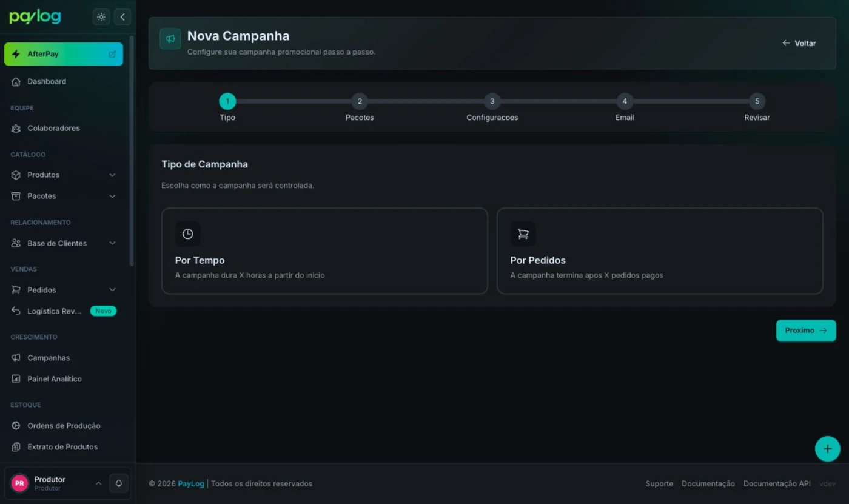Viewport: 849px width, 504px height.
Task: Expand the Base de Clientes chevron
Action: coord(112,243)
